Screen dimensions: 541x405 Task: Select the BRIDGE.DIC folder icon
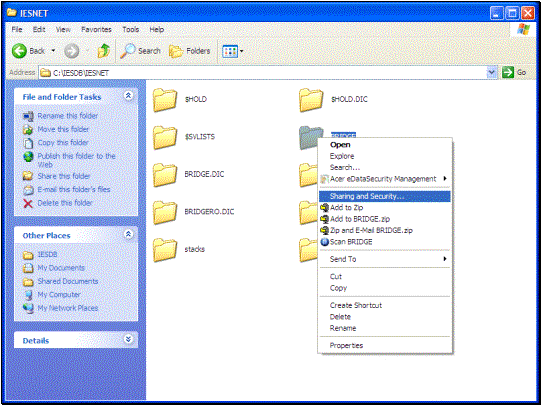click(x=165, y=175)
